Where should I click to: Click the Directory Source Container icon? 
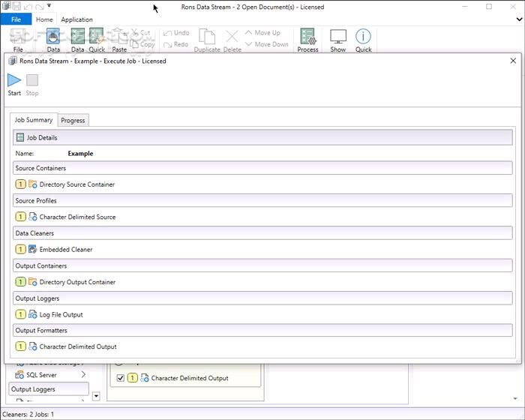33,184
